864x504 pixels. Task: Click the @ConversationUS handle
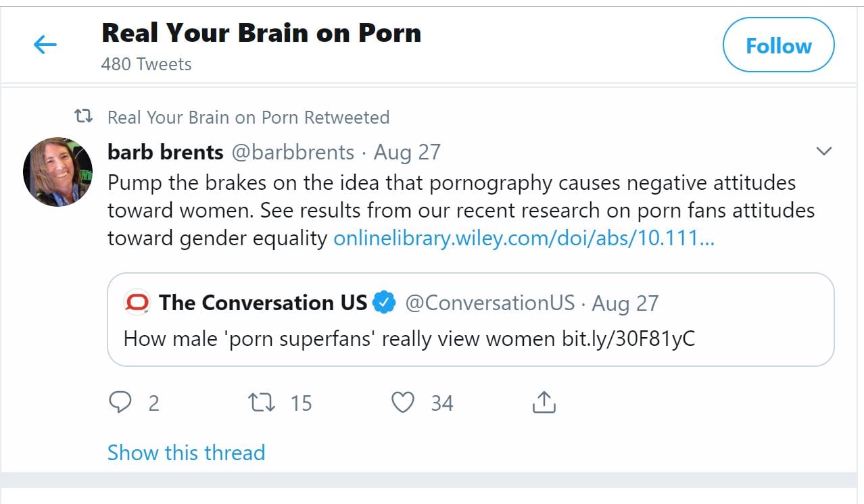point(489,303)
